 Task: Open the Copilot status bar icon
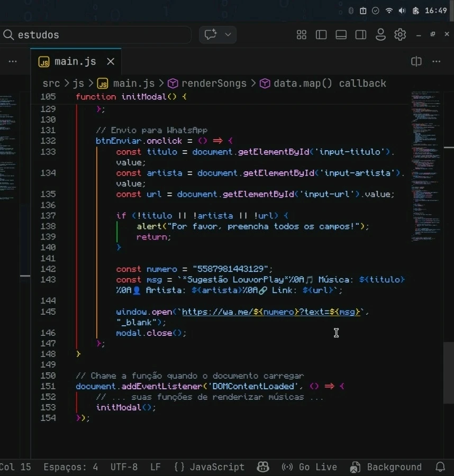263,467
